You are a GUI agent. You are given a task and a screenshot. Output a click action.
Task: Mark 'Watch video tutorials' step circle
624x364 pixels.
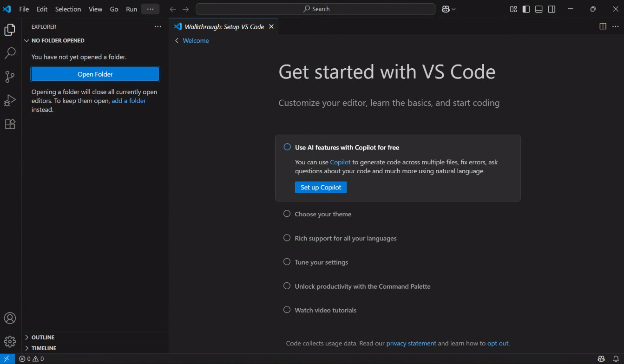click(287, 310)
